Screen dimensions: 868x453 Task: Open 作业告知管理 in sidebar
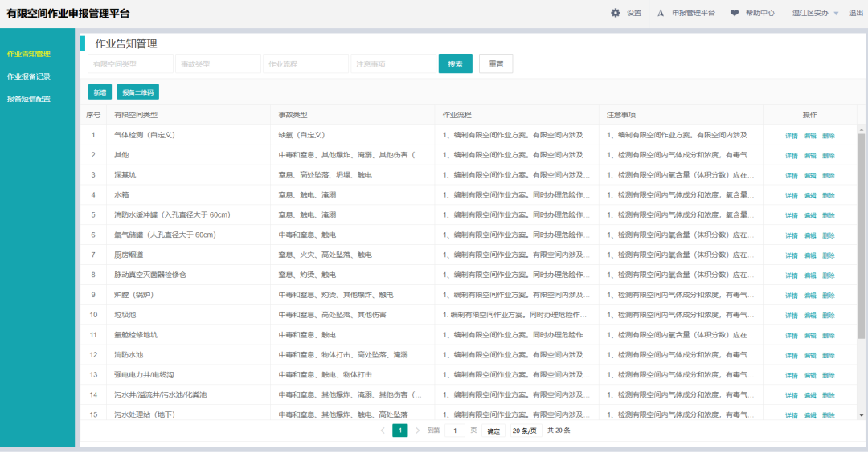tap(29, 54)
